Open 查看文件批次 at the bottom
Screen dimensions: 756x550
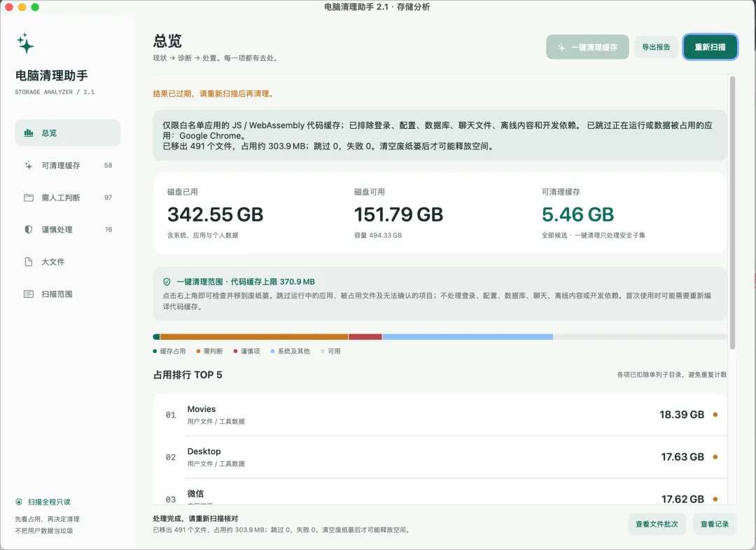[x=657, y=524]
